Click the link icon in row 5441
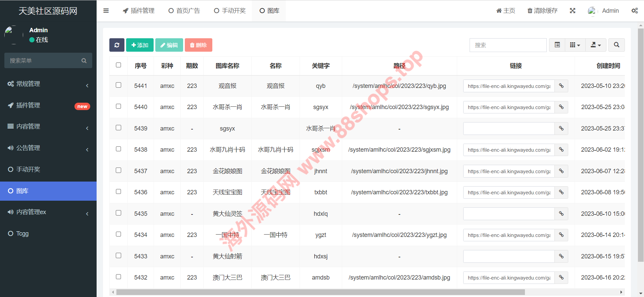 coord(561,86)
